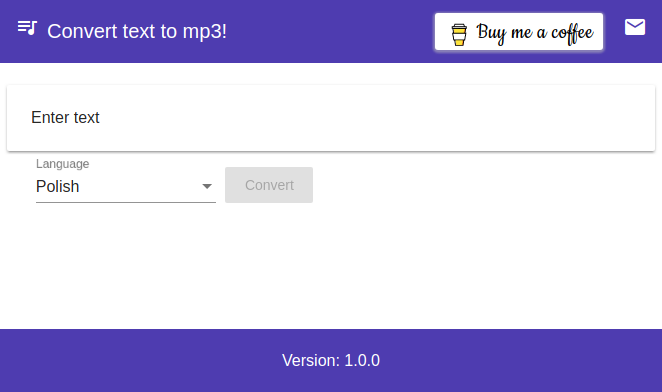The image size is (662, 392).
Task: Click the music playlist icon in header
Action: (27, 28)
